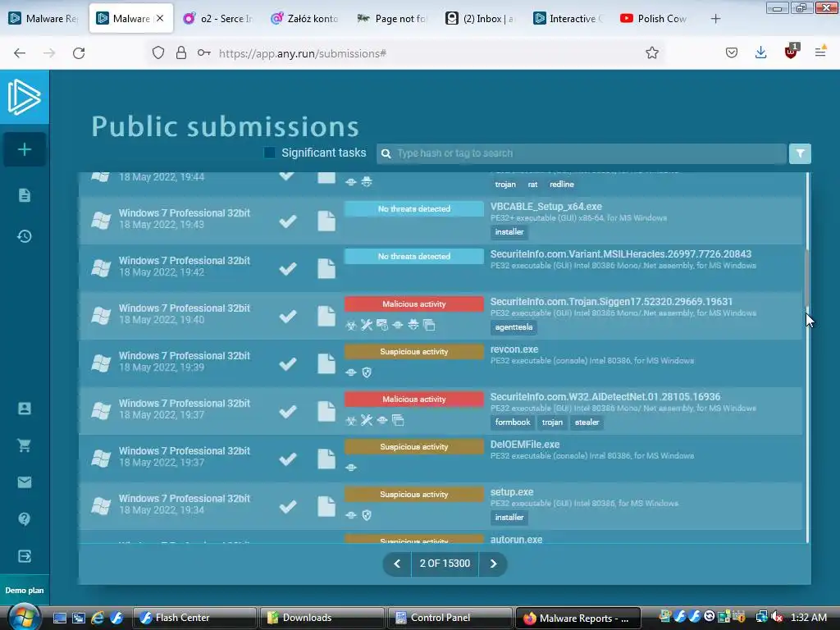Image resolution: width=840 pixels, height=630 pixels.
Task: Open the Windows Start button
Action: [x=24, y=617]
